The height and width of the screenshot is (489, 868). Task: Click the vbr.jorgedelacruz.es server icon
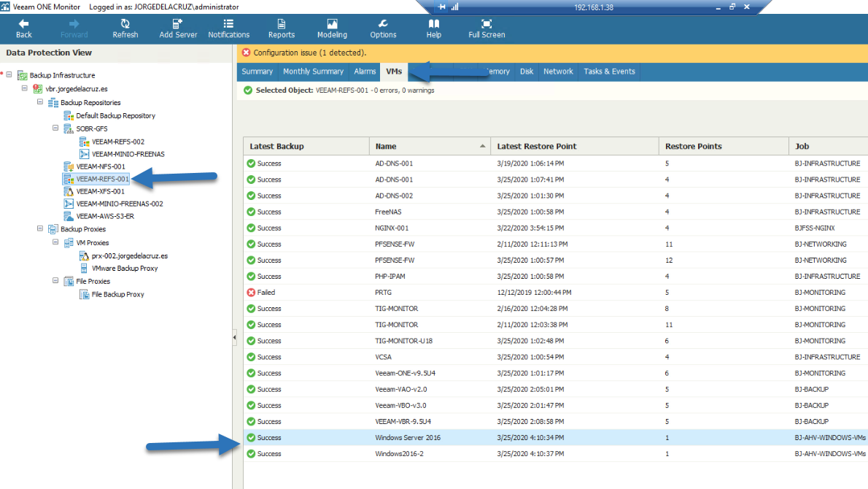click(38, 88)
